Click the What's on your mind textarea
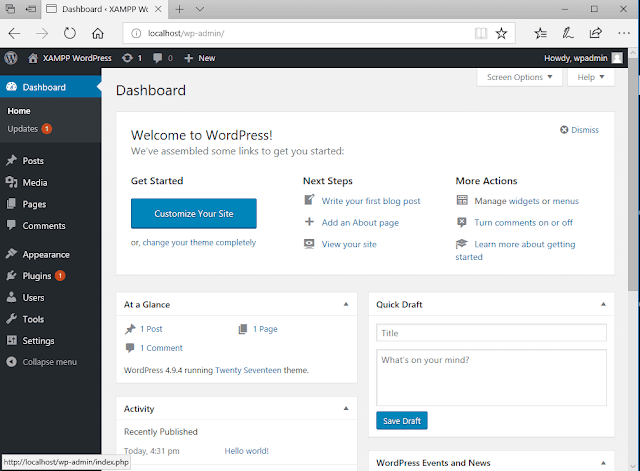Viewport: 640px width, 471px height. point(491,378)
